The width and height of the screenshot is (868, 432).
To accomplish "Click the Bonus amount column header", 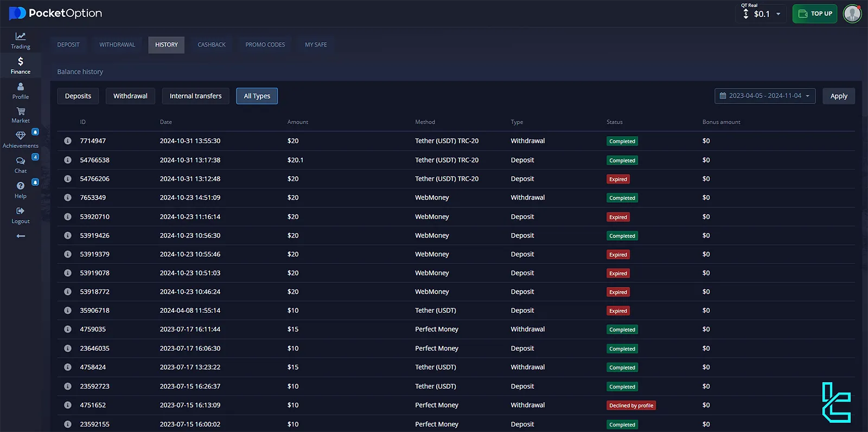I will 721,122.
